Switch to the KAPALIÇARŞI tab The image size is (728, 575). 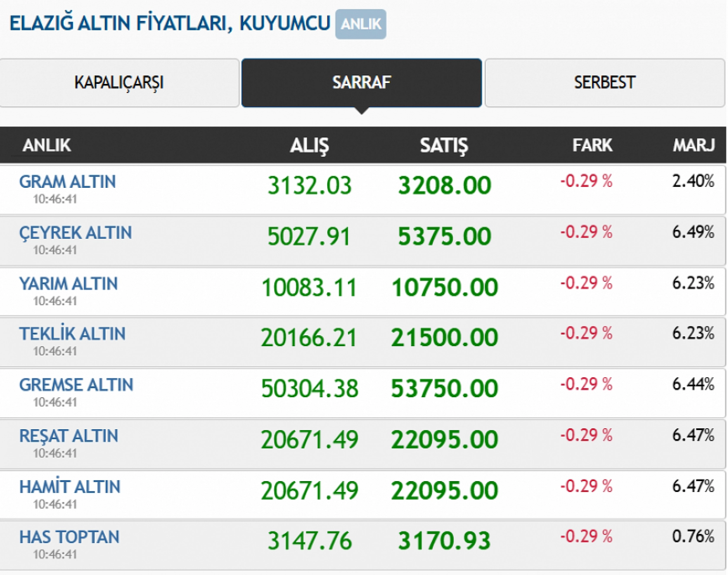(x=119, y=83)
